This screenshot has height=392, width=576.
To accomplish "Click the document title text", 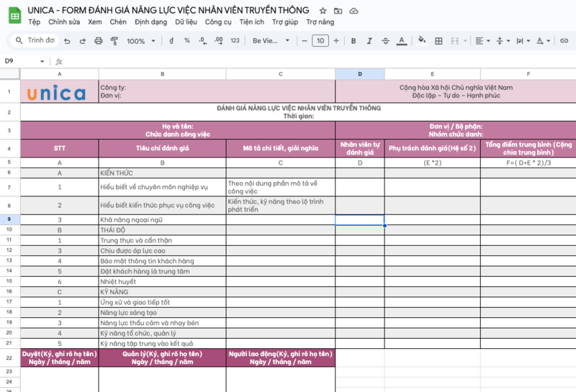I will click(x=168, y=10).
